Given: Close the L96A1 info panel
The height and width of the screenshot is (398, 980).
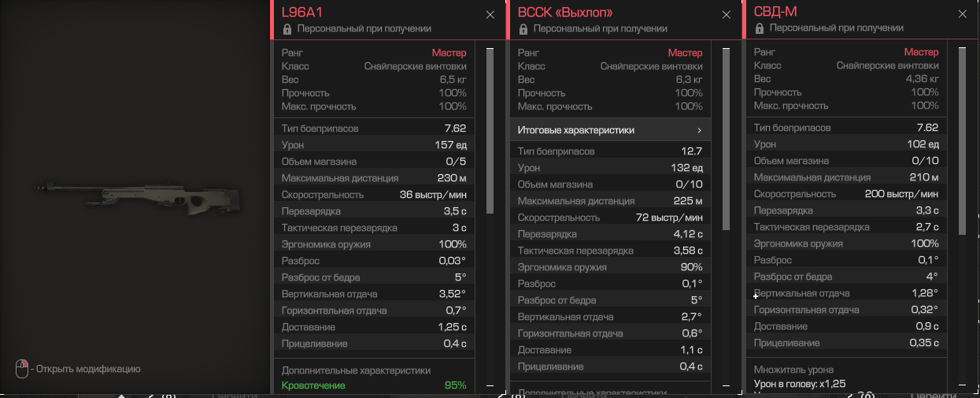Looking at the screenshot, I should click(490, 14).
